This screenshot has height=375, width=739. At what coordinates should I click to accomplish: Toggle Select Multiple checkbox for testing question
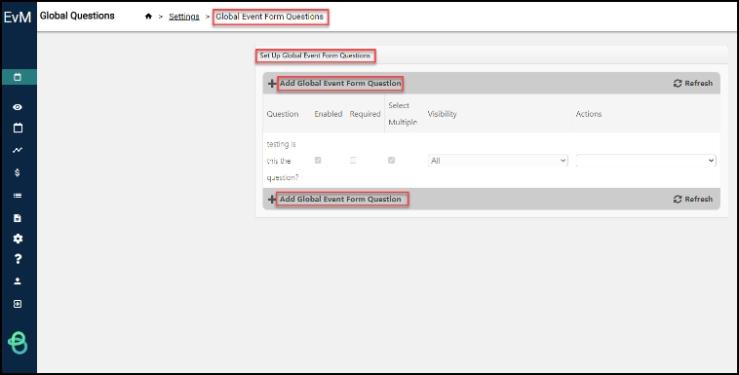391,161
